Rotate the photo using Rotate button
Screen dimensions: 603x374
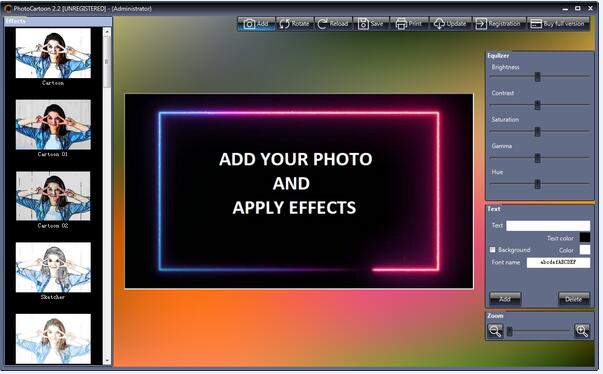pos(295,24)
